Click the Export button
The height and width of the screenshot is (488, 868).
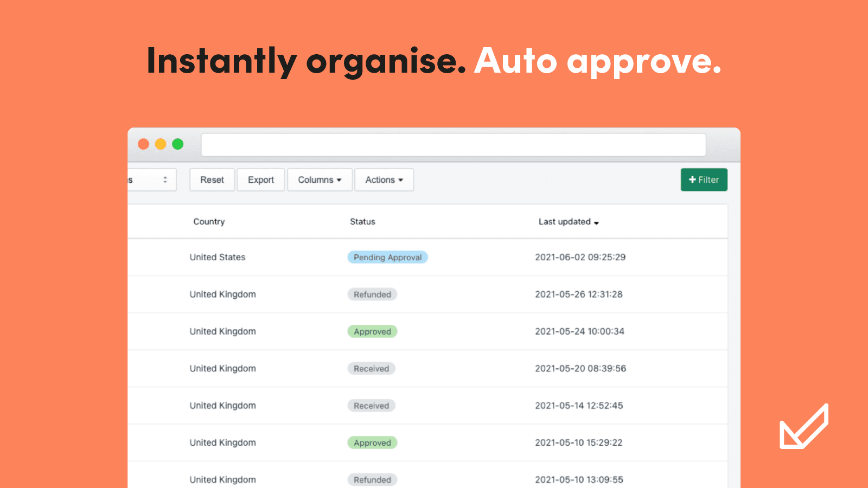click(260, 179)
